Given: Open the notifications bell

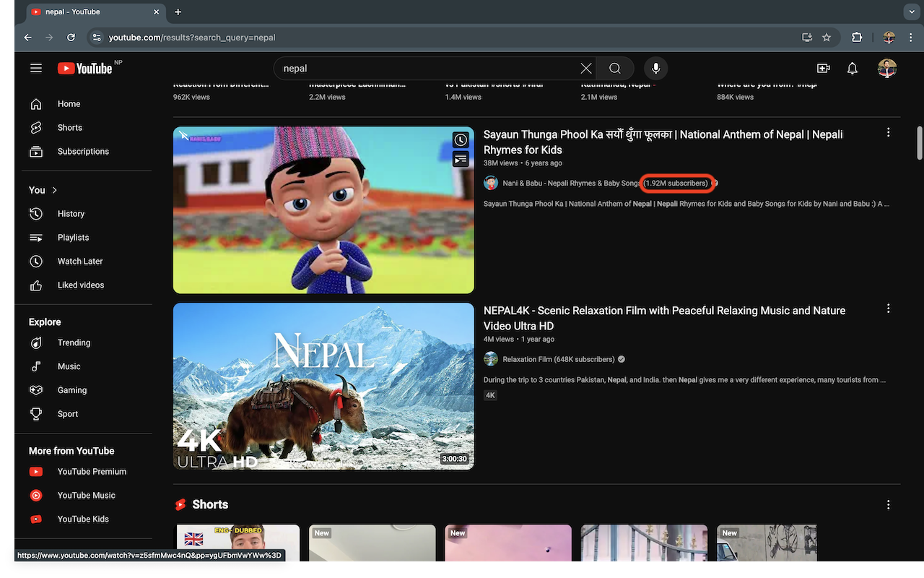Looking at the screenshot, I should pyautogui.click(x=853, y=68).
